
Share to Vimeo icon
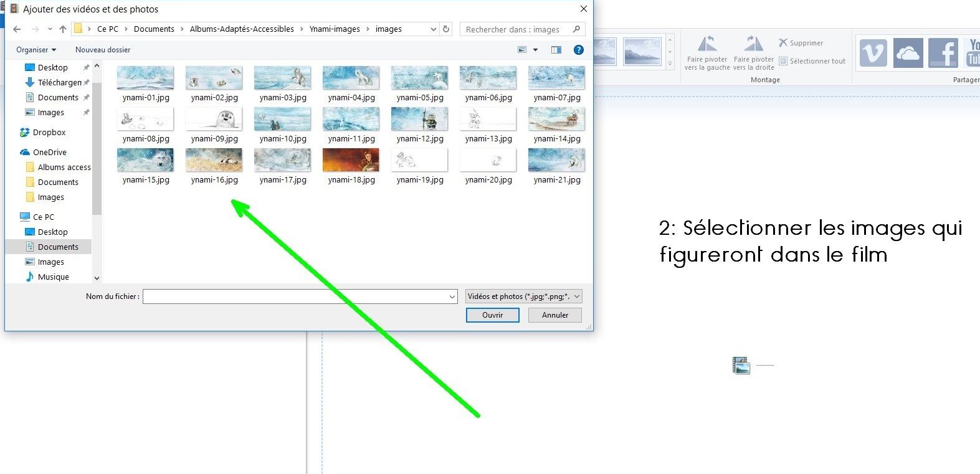[873, 53]
